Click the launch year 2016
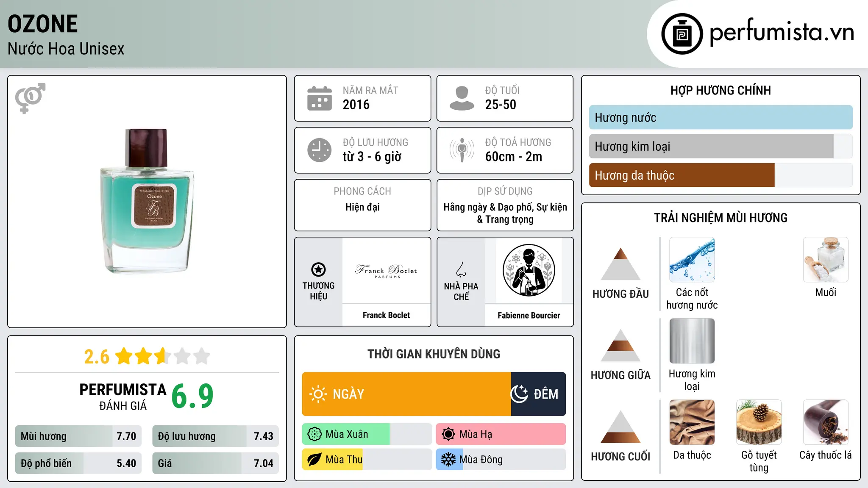The height and width of the screenshot is (488, 868). click(356, 105)
